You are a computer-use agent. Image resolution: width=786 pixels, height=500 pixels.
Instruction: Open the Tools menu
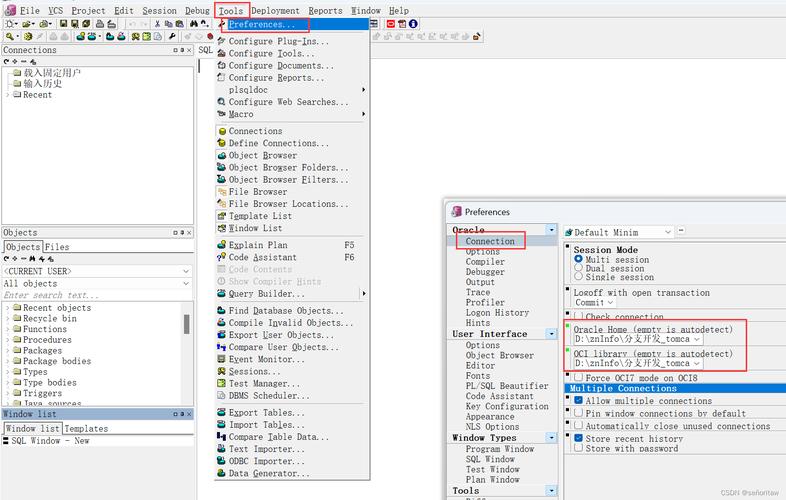click(x=231, y=11)
